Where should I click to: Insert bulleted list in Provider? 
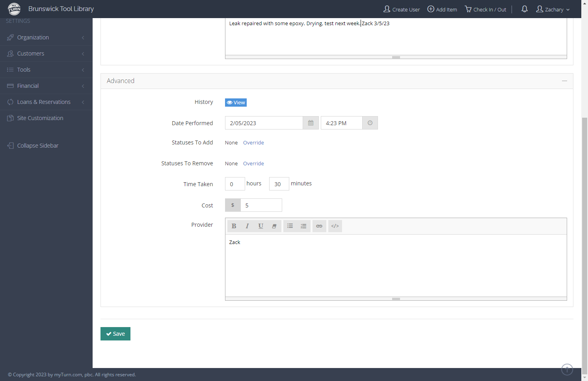[290, 226]
